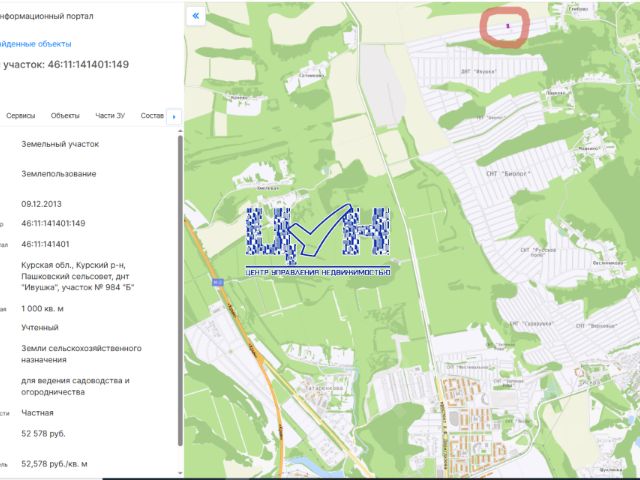
Task: Click the date '09.12.2013'
Action: coord(41,204)
